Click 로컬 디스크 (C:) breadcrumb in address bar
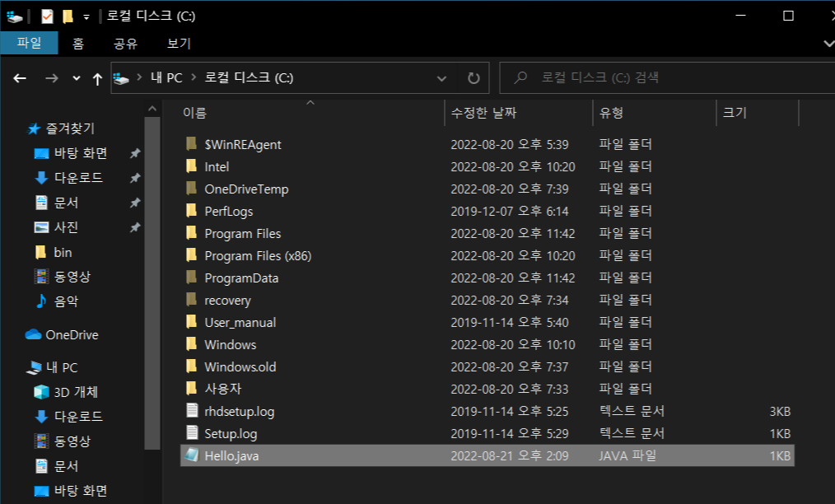Viewport: 835px width, 504px height. pos(250,77)
